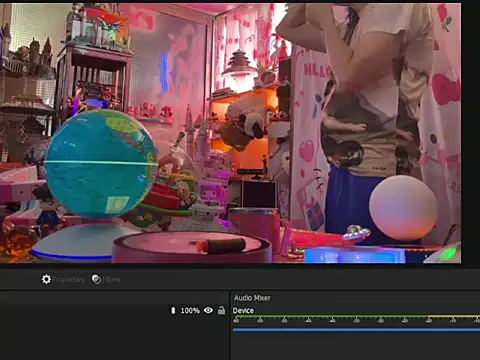The width and height of the screenshot is (480, 360).
Task: Adjust the blue Device volume slider
Action: (x=356, y=330)
